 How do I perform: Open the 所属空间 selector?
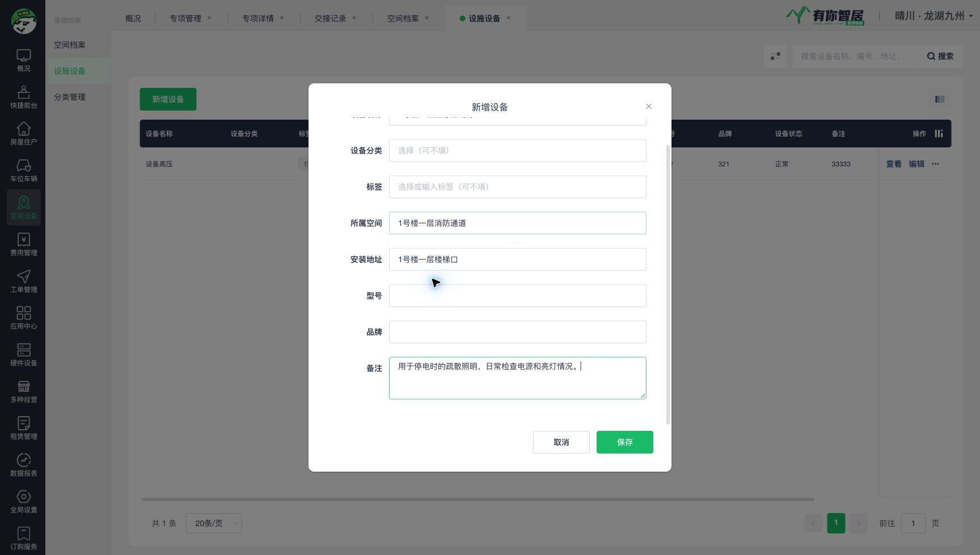pyautogui.click(x=517, y=223)
